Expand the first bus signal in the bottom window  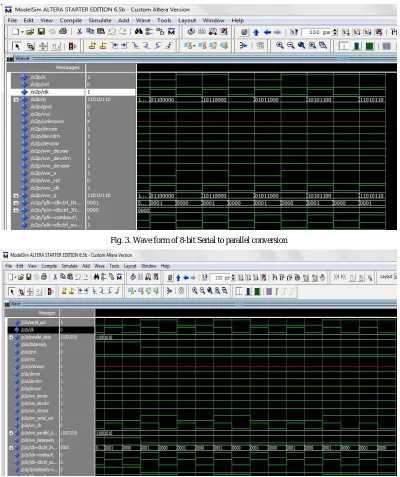click(x=11, y=337)
